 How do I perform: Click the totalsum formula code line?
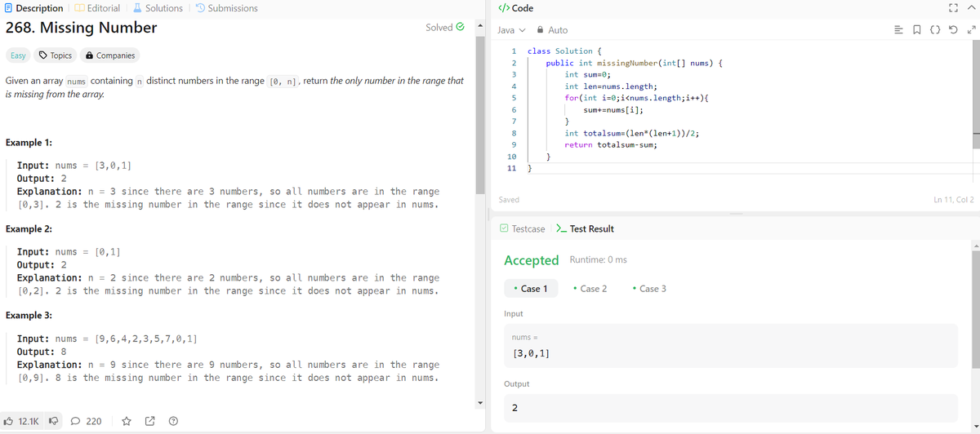tap(632, 133)
